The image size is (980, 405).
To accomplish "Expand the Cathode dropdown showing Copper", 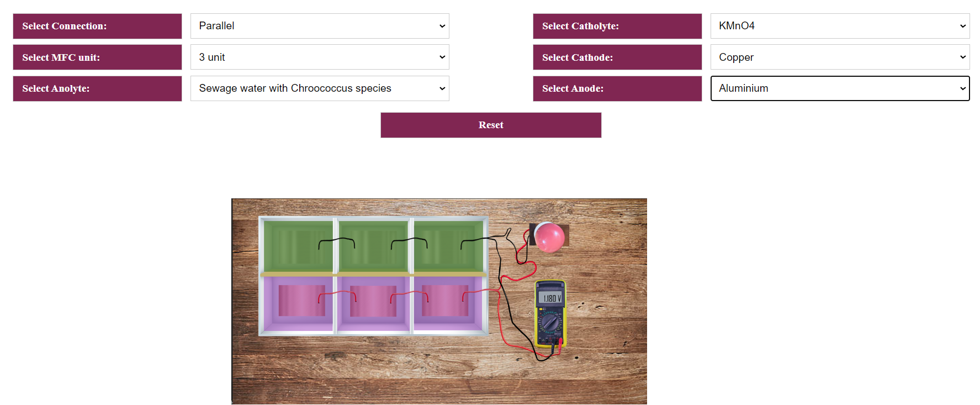I will click(x=840, y=57).
